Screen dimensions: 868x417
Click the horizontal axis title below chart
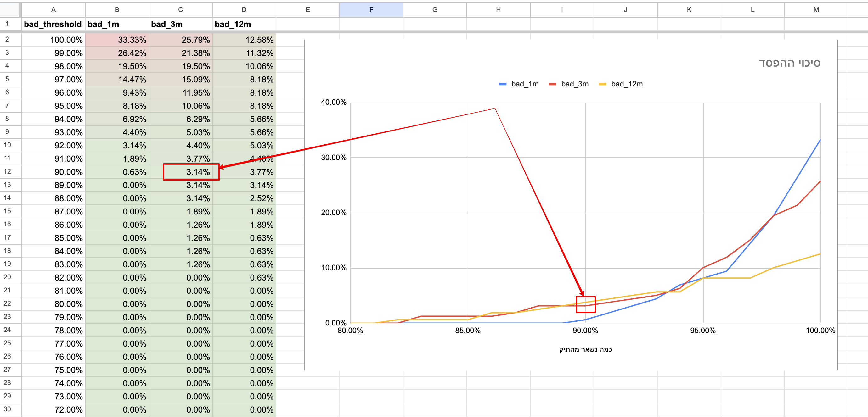point(585,349)
